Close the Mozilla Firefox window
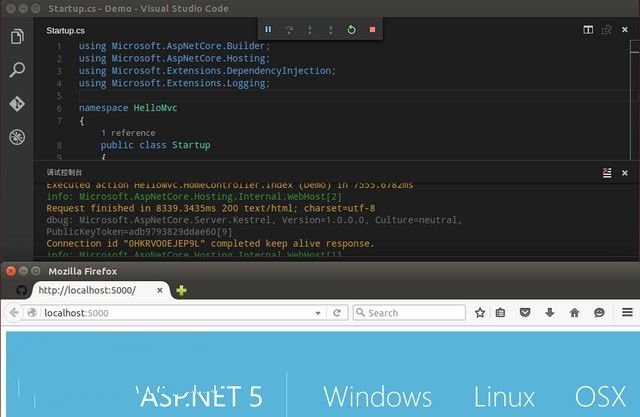Image resolution: width=640 pixels, height=417 pixels. pyautogui.click(x=11, y=271)
